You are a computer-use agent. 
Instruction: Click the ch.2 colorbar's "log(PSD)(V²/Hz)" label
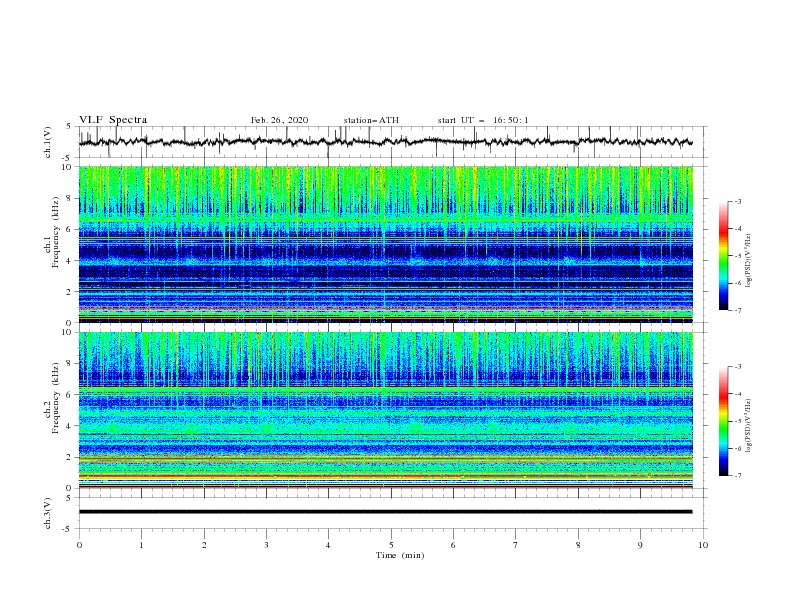[x=748, y=426]
